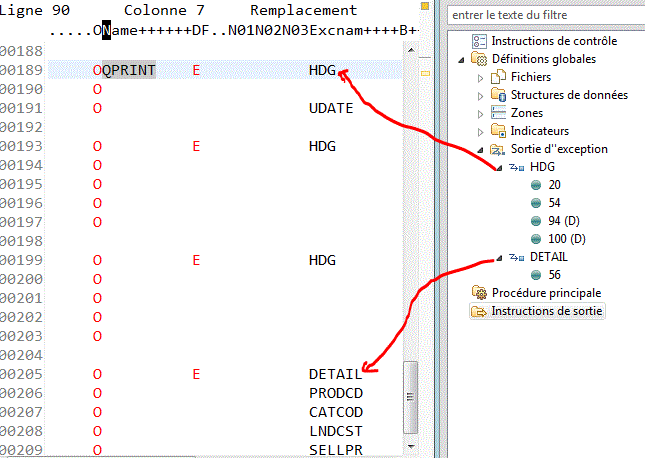Click the bullet icon beside 54

536,203
